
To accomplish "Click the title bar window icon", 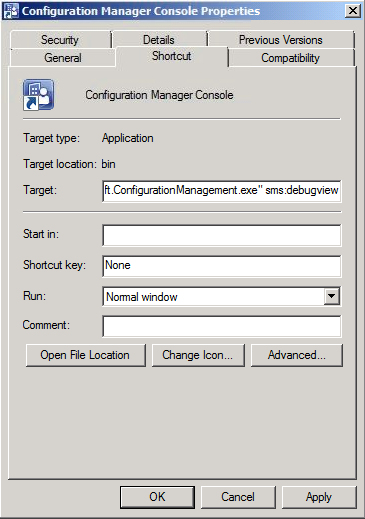I will tap(11, 11).
